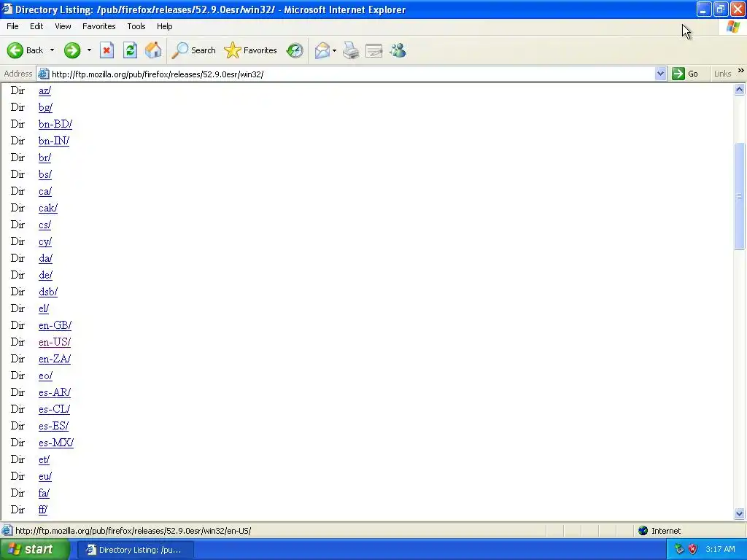Open the ff/ directory link
747x560 pixels.
[x=43, y=510]
